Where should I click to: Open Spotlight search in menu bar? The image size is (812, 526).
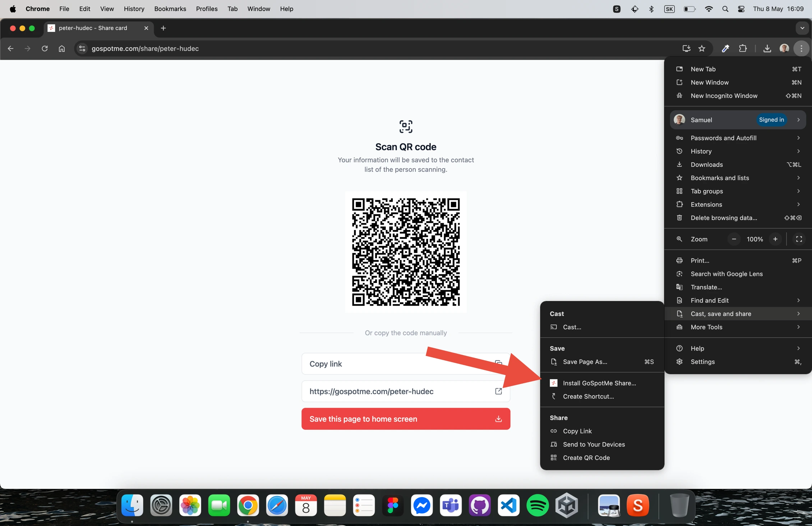(725, 9)
